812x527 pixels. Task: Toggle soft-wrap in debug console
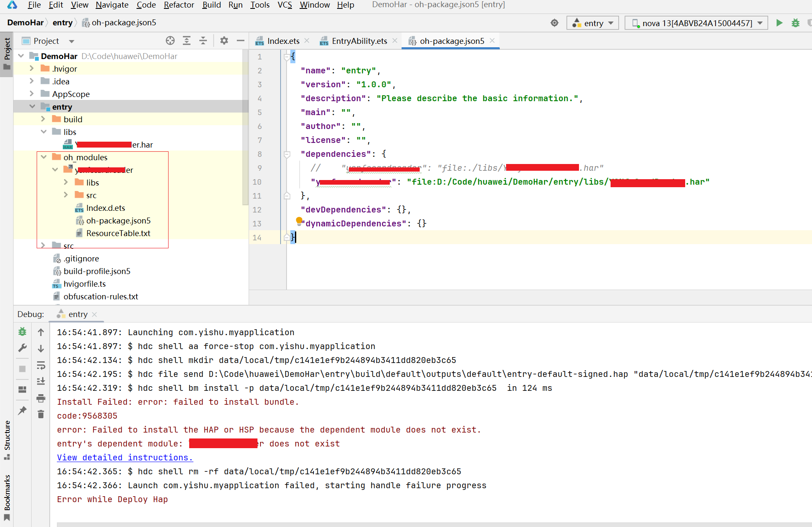pyautogui.click(x=41, y=365)
